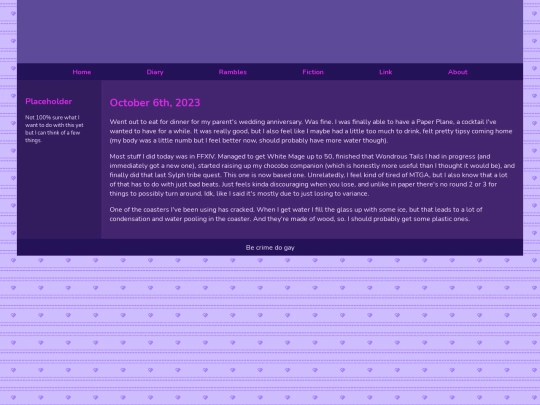
Task: Click the paragraph starting 'Went out to eat'
Action: [x=311, y=131]
